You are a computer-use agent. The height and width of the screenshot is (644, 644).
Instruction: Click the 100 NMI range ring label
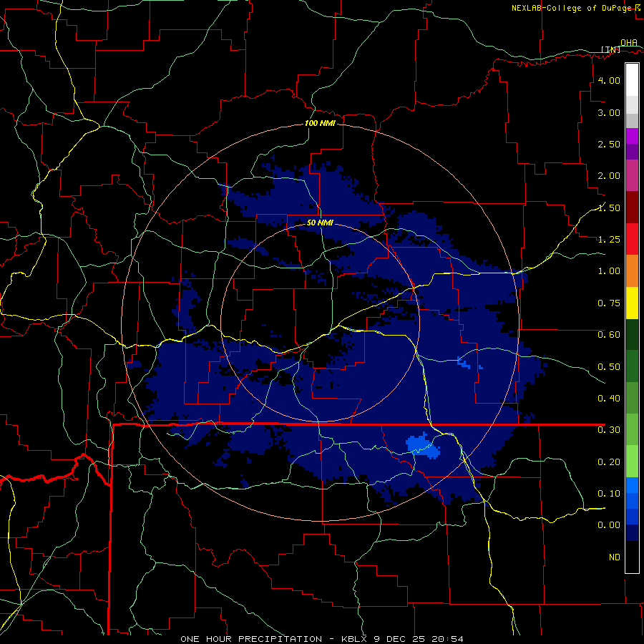(x=320, y=123)
